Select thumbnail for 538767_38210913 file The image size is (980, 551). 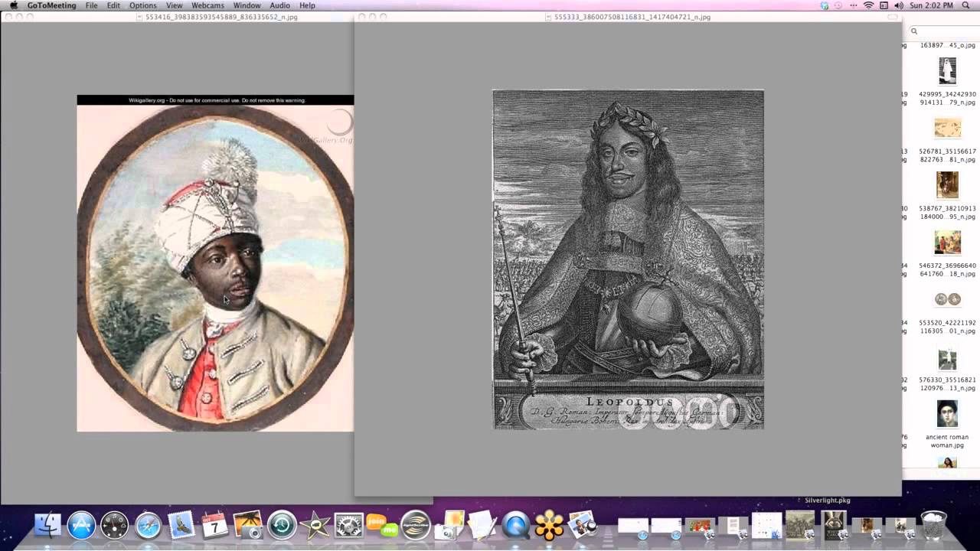point(948,184)
